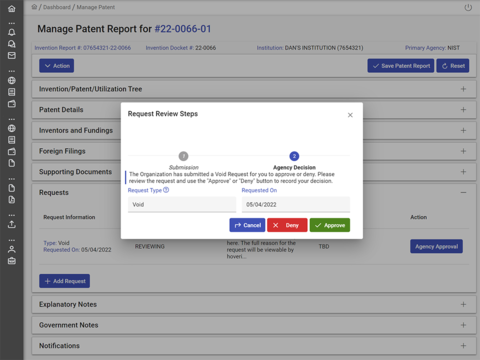Open the Home icon in the sidebar

pyautogui.click(x=12, y=9)
